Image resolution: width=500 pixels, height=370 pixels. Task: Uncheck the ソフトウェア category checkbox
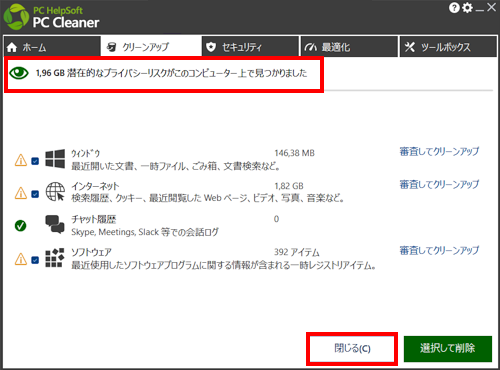[35, 260]
